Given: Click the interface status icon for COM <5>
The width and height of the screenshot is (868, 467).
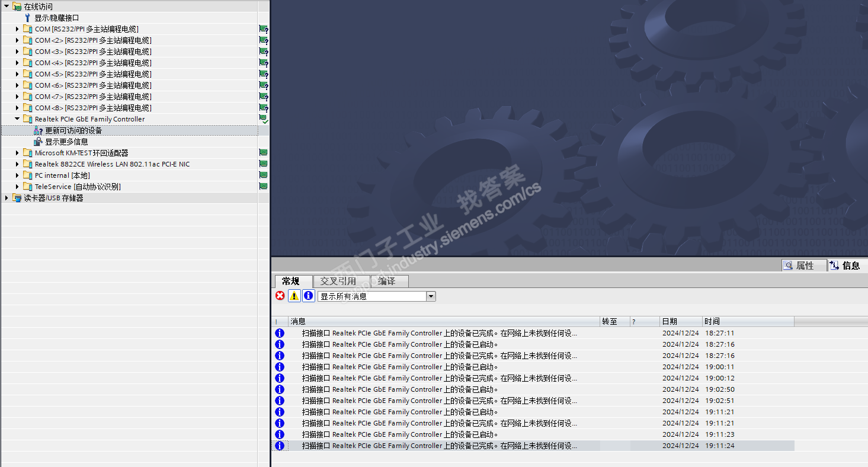Looking at the screenshot, I should pos(264,74).
